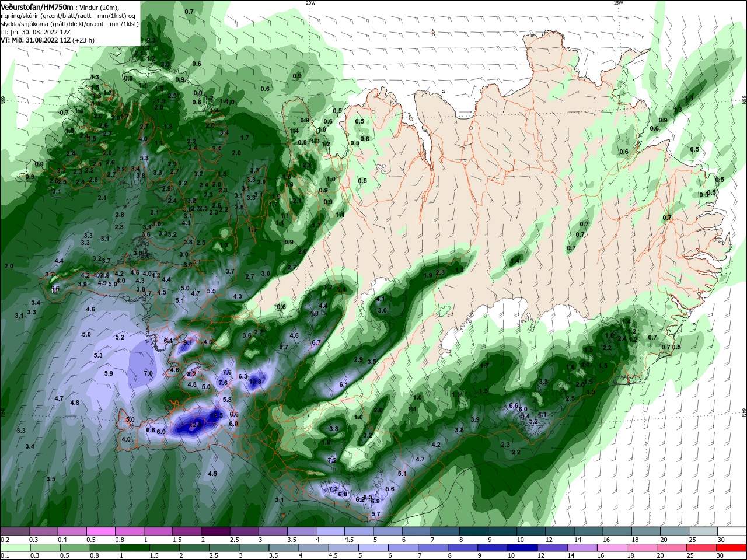Choose the red-pink 25 rain legend swatch
The height and width of the screenshot is (560, 747).
[x=702, y=548]
